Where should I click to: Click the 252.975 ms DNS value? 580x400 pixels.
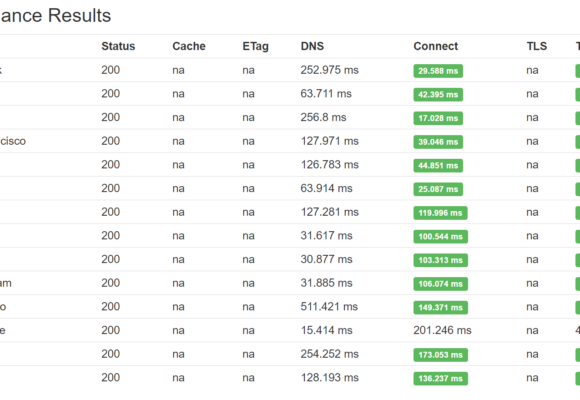point(330,70)
